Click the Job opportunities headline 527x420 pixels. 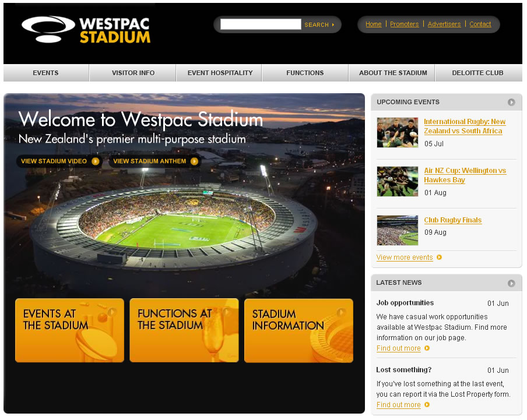click(405, 303)
